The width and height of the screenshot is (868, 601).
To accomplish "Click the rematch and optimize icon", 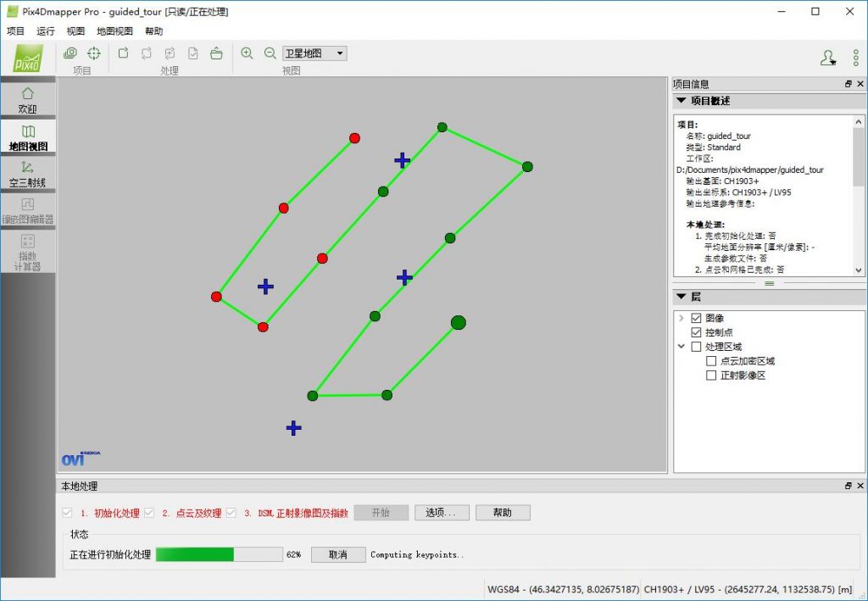I will tap(170, 53).
